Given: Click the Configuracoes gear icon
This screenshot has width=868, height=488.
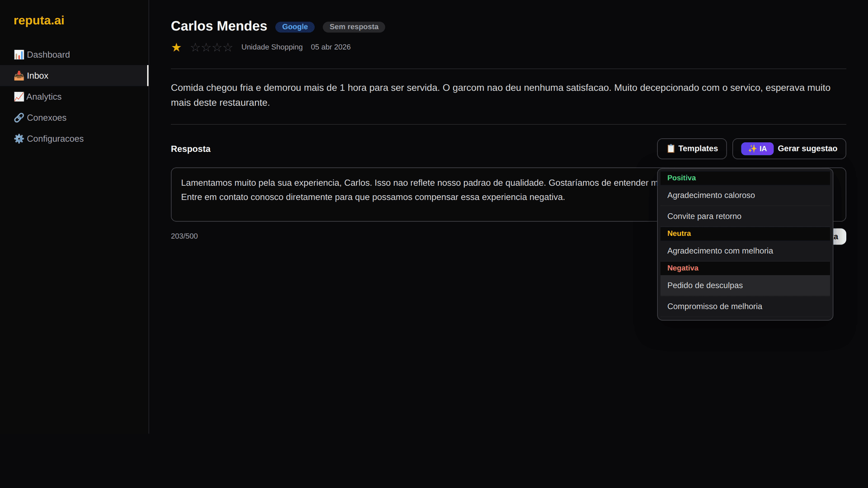Looking at the screenshot, I should click(19, 139).
